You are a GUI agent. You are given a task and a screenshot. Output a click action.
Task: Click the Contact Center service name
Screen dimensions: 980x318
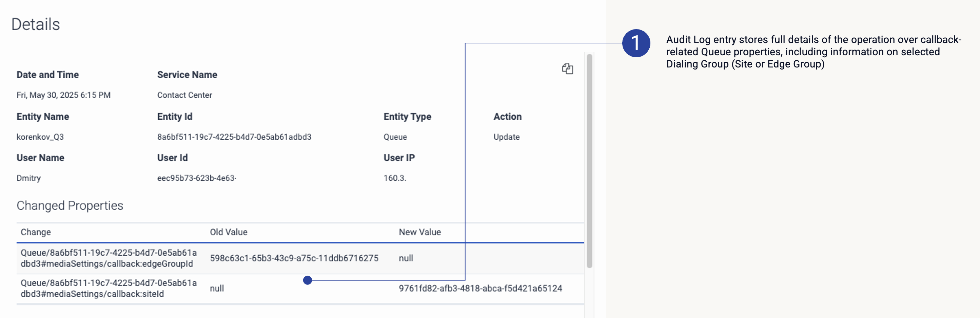tap(184, 95)
